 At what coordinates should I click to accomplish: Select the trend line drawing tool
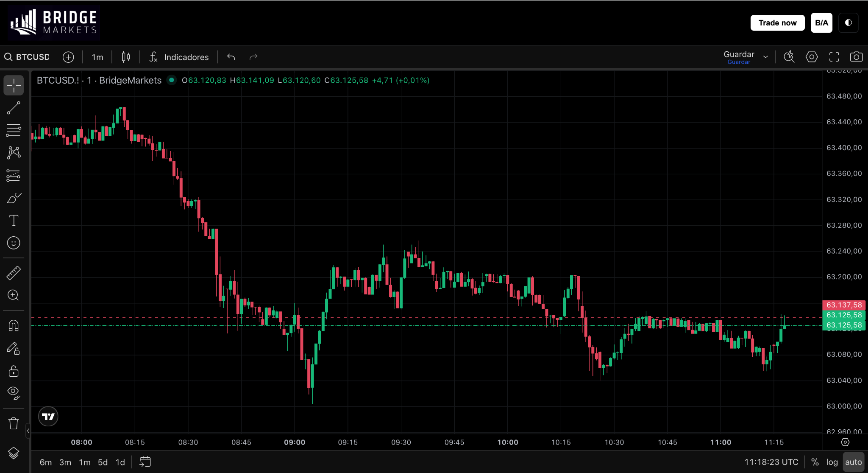click(14, 108)
